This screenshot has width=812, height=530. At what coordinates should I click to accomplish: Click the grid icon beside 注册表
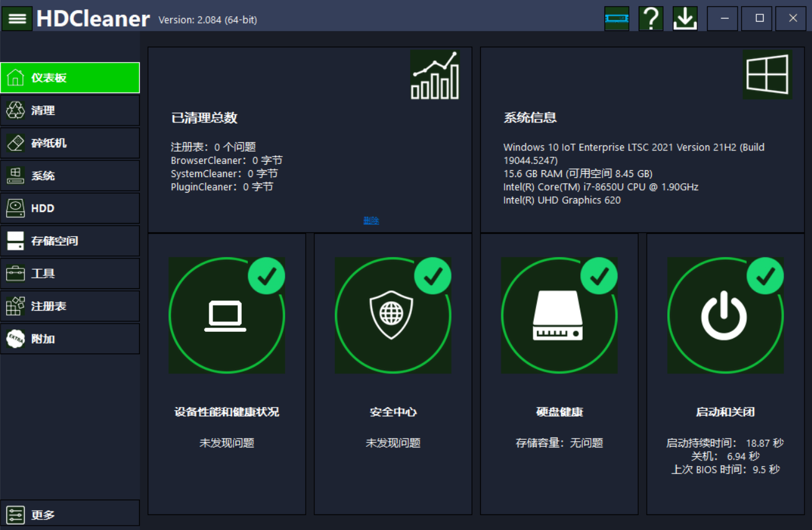pyautogui.click(x=16, y=306)
